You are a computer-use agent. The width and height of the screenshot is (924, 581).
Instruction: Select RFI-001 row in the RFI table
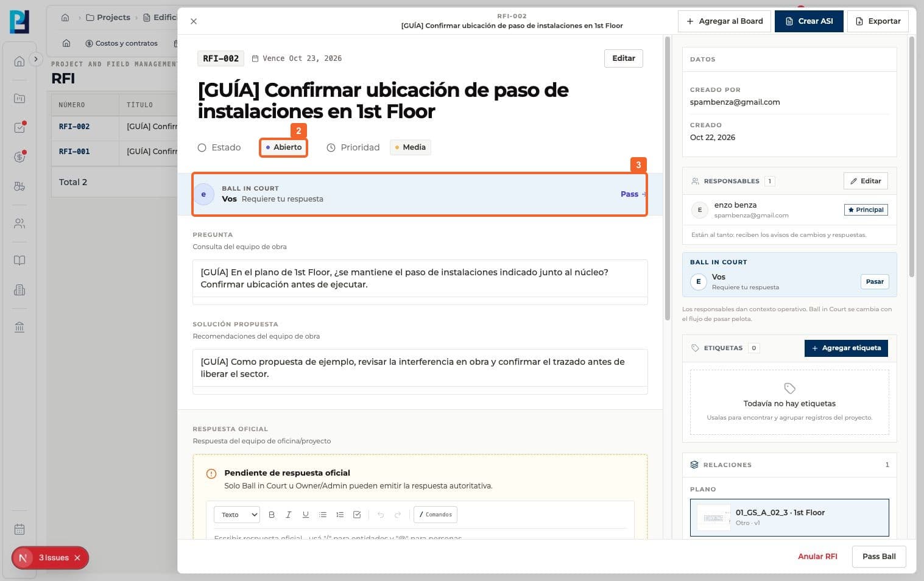point(116,152)
